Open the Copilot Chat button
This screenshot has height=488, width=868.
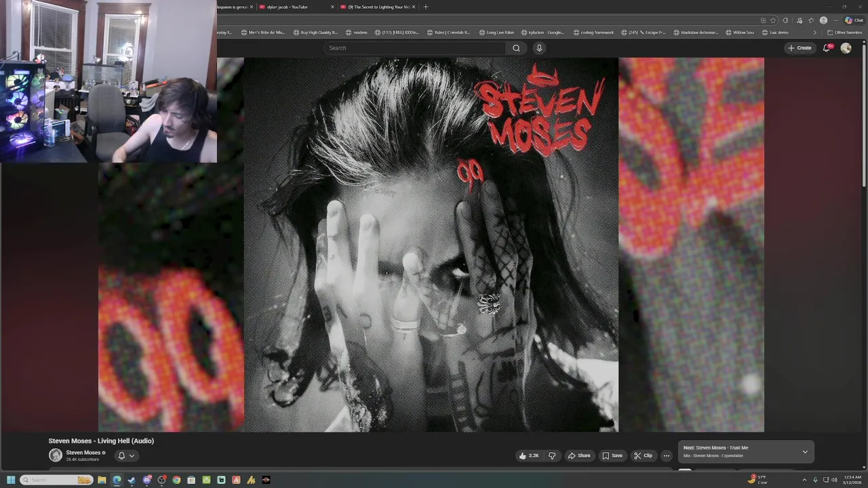[854, 20]
